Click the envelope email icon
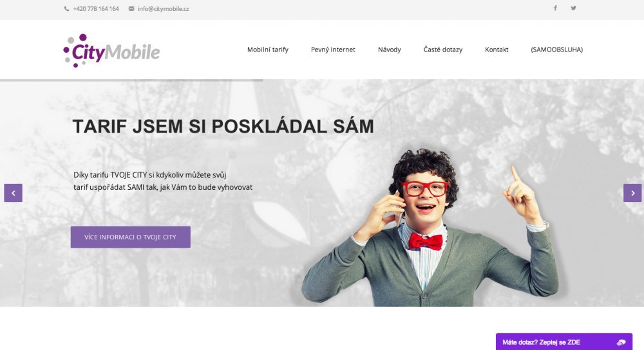This screenshot has width=644, height=350. tap(131, 8)
